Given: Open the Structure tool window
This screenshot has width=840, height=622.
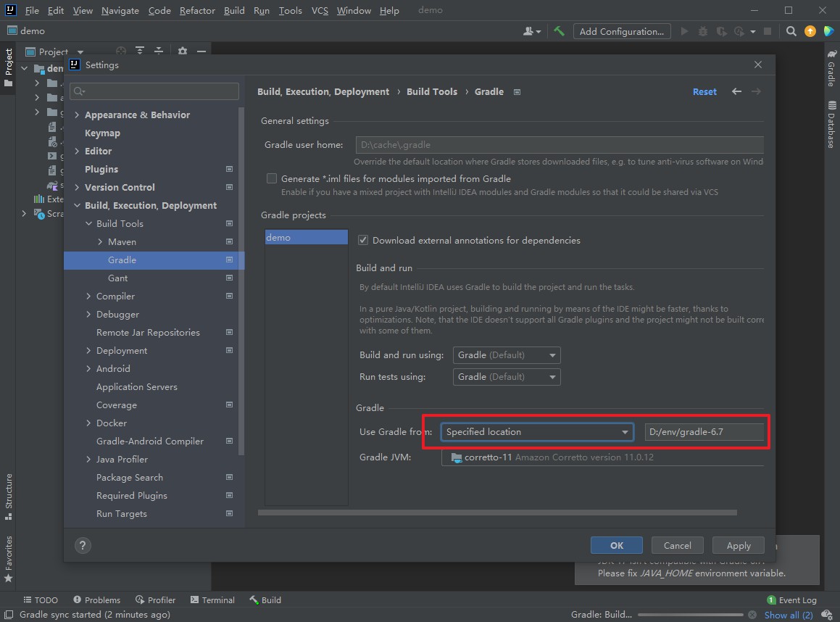Looking at the screenshot, I should coord(8,497).
